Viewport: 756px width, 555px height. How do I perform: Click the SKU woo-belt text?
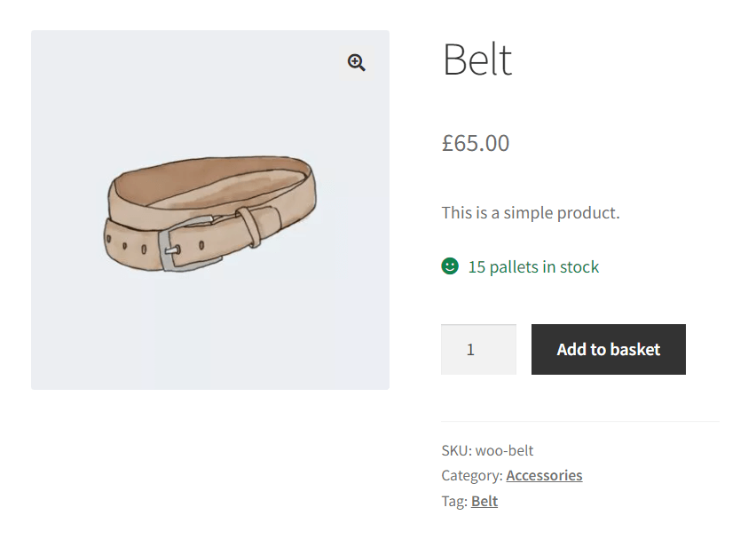(488, 450)
